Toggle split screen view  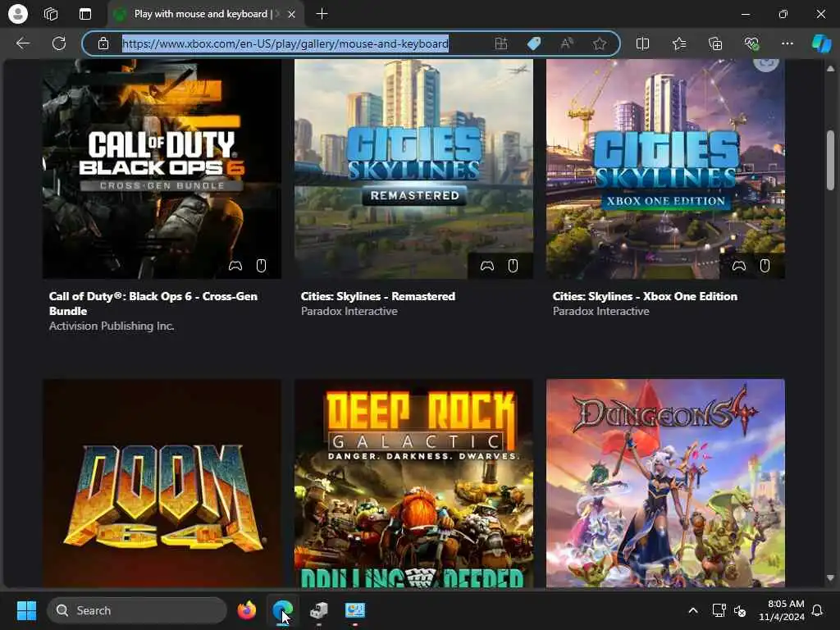642,43
